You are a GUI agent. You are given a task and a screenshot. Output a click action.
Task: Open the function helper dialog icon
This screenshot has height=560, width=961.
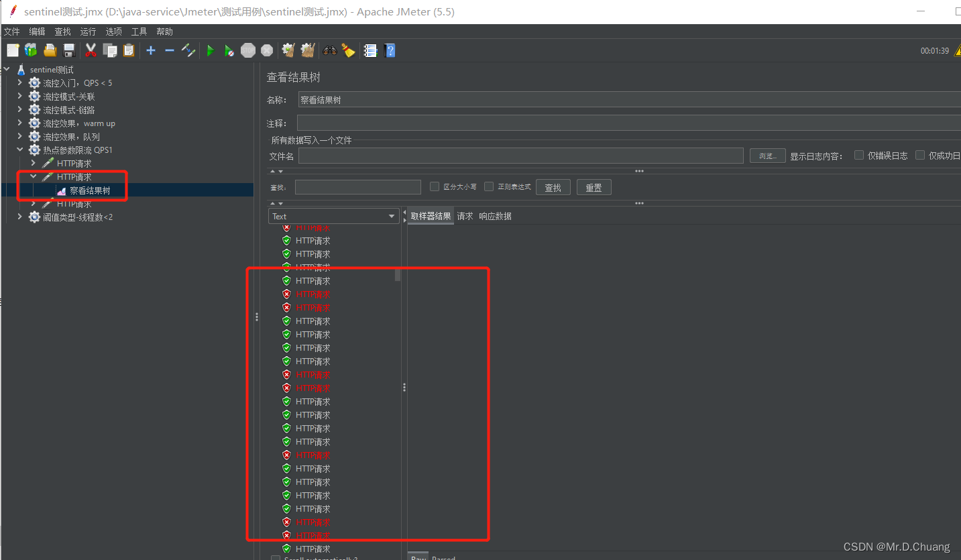(370, 50)
